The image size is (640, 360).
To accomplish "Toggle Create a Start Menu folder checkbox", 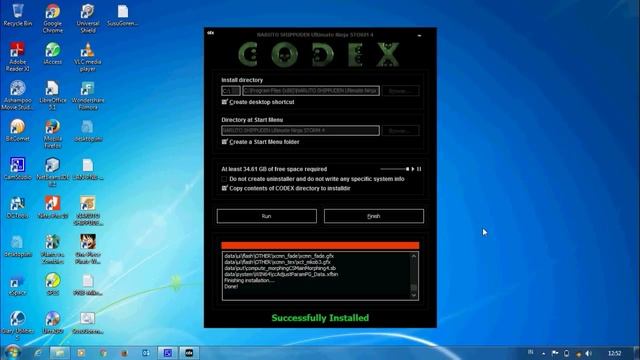I will pyautogui.click(x=224, y=142).
